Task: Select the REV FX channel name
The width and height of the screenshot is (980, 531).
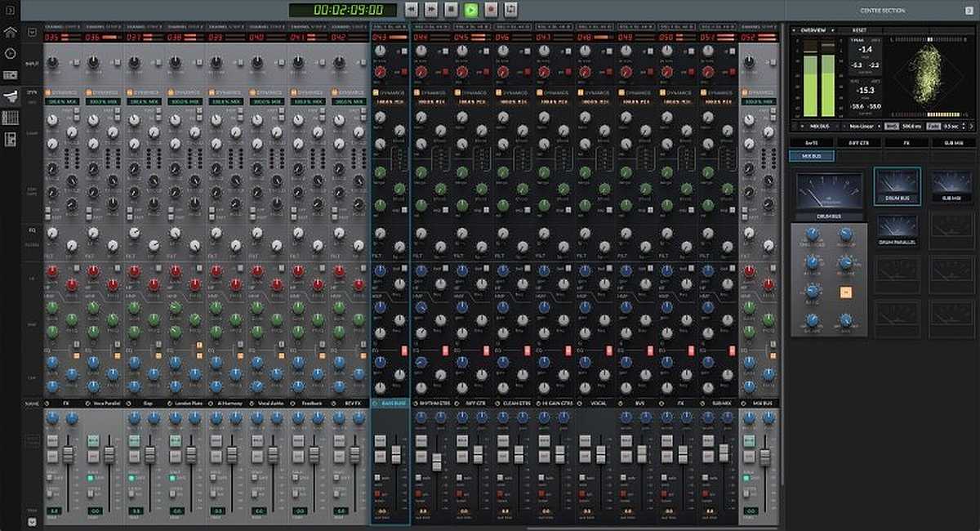Action: pos(352,403)
